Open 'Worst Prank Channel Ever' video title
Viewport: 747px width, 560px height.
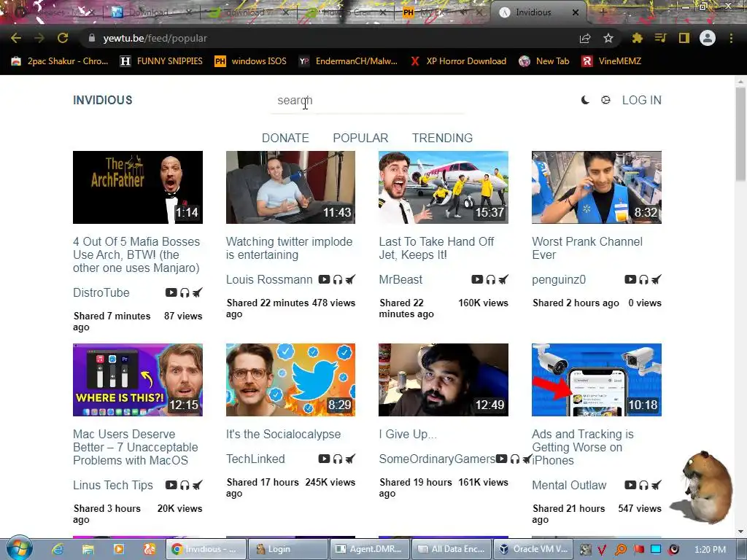(x=587, y=248)
